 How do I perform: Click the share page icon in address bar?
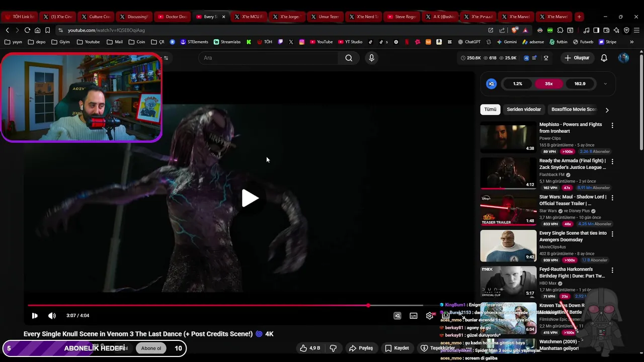[x=502, y=30]
